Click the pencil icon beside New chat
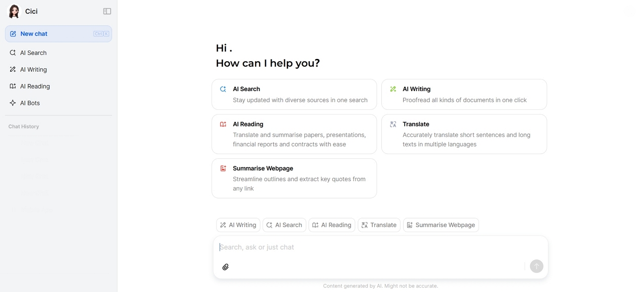Image resolution: width=644 pixels, height=292 pixels. (13, 34)
